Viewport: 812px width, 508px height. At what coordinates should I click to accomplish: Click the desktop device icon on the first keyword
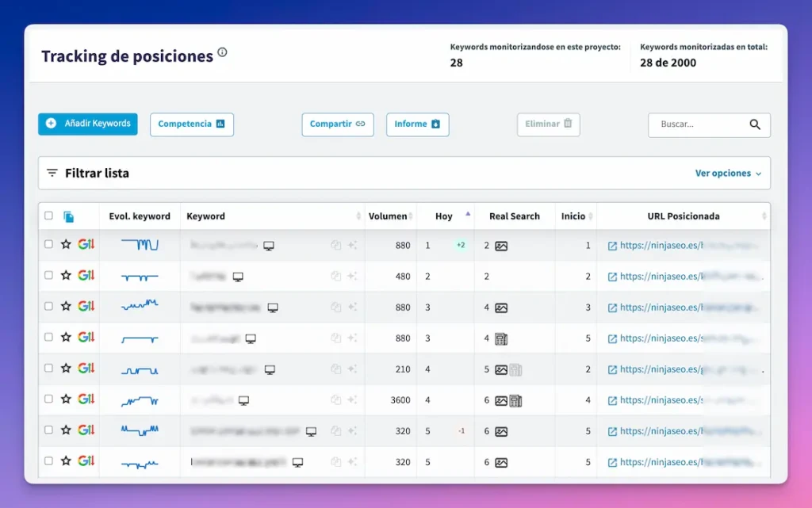coord(267,246)
